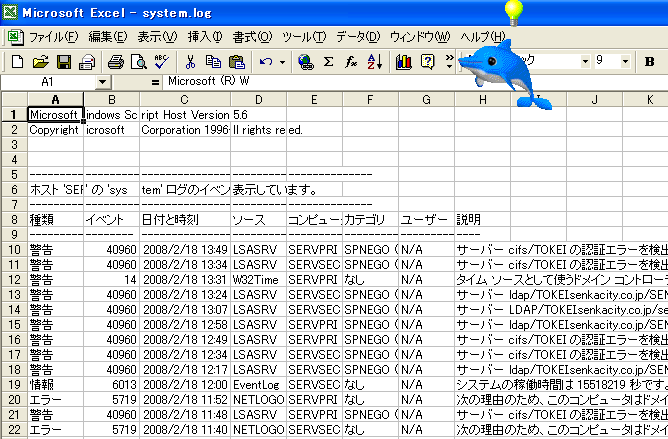
Task: Open the Undo history dropdown arrow
Action: click(282, 62)
